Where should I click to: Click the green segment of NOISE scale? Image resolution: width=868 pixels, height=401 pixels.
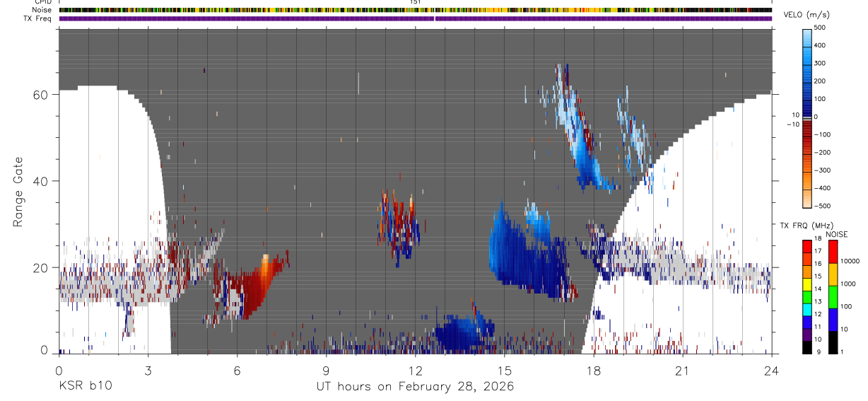[833, 296]
